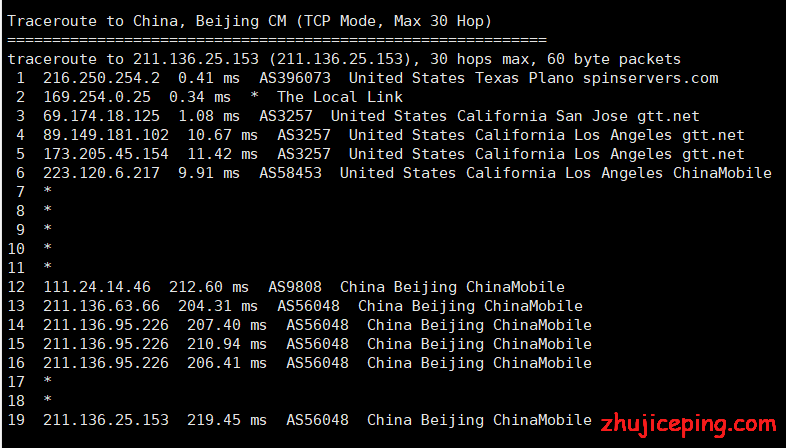The image size is (786, 448).
Task: Select '0.41 ms' latency value
Action: coord(209,78)
